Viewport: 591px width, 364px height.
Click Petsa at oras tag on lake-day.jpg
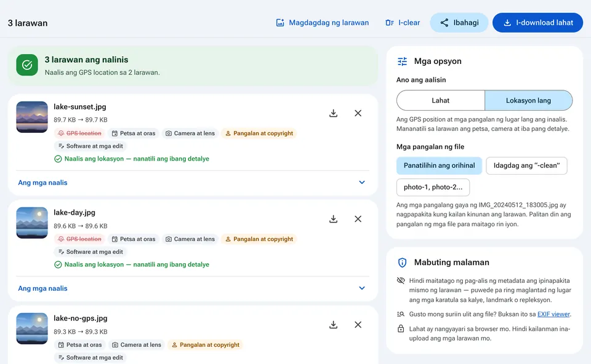134,239
